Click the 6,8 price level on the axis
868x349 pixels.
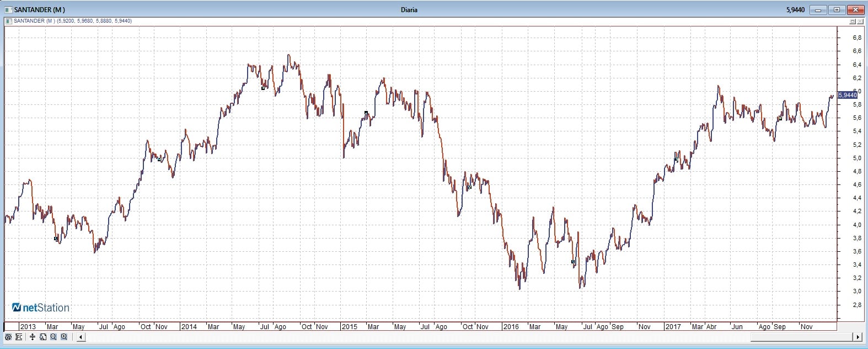(x=857, y=38)
